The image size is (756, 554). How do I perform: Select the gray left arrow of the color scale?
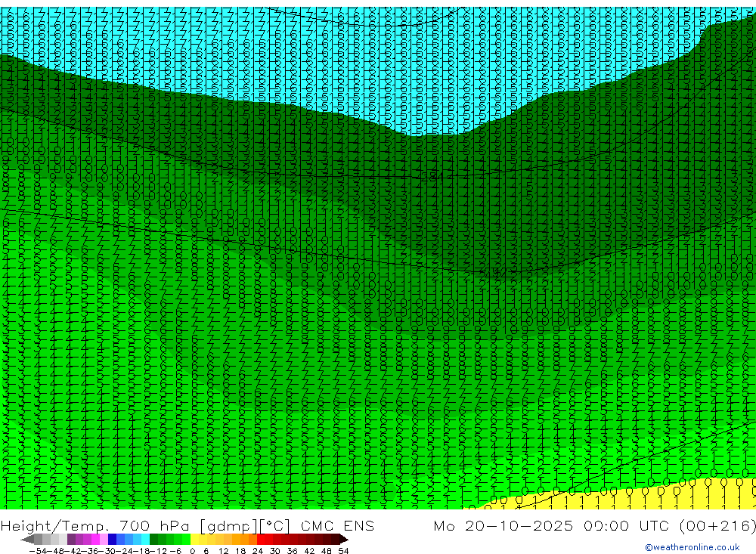27,539
